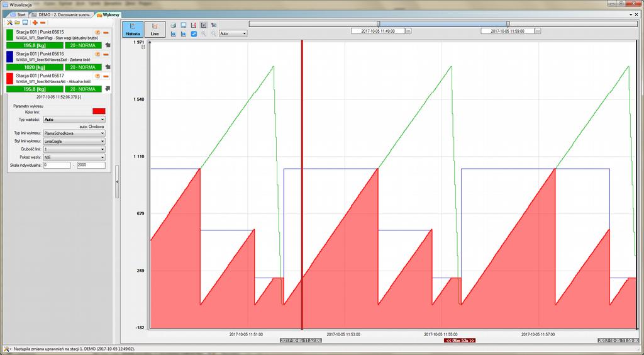Image resolution: width=644 pixels, height=355 pixels.
Task: Open the Auto scale dropdown in toolbar
Action: click(233, 34)
